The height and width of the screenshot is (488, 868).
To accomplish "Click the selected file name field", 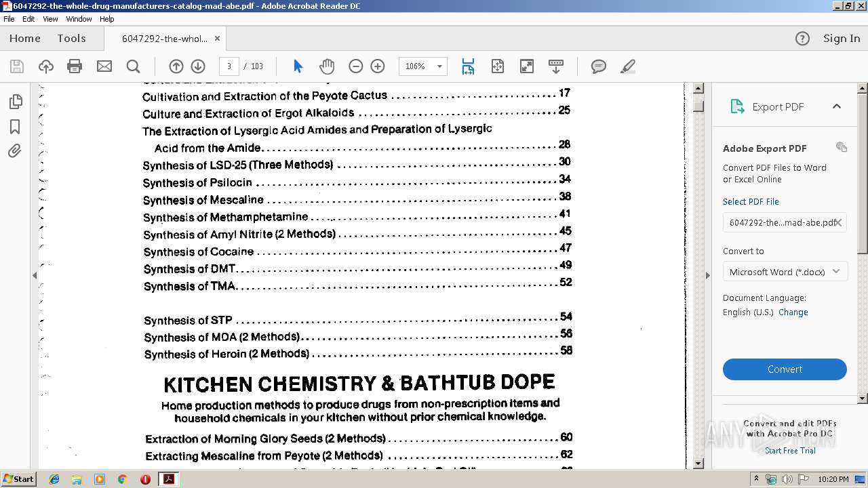I will pos(785,222).
